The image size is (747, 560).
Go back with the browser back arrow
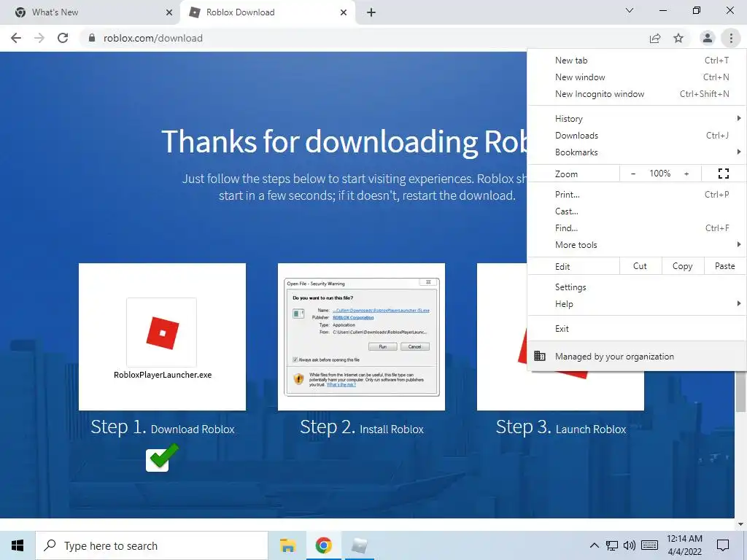(16, 38)
